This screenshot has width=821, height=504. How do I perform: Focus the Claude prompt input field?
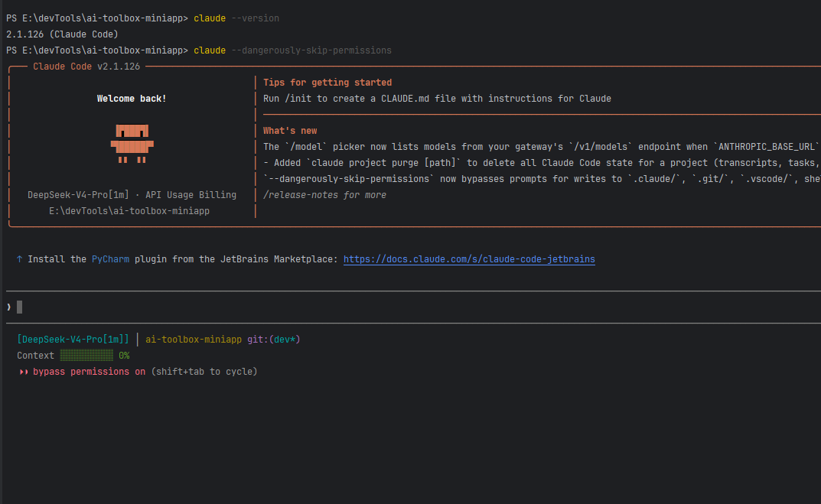click(414, 307)
